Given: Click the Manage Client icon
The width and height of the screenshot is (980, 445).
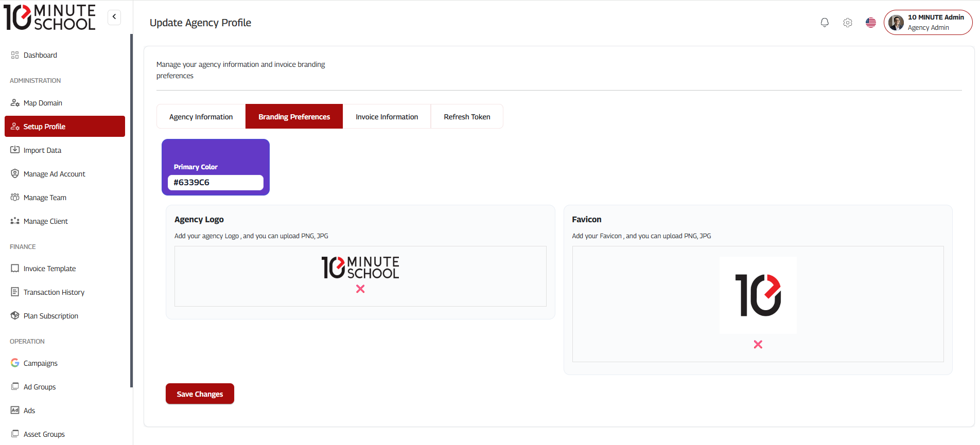Looking at the screenshot, I should click(x=15, y=221).
